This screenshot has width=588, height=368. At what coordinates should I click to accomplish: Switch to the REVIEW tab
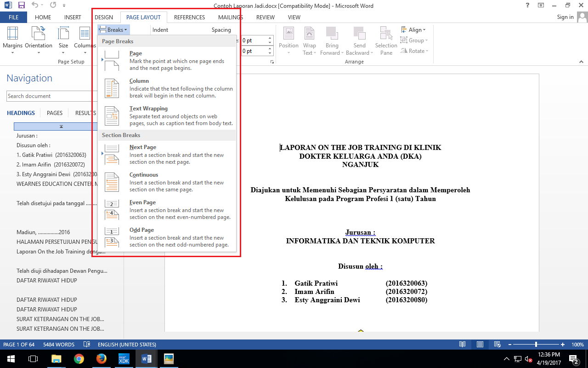pyautogui.click(x=265, y=17)
